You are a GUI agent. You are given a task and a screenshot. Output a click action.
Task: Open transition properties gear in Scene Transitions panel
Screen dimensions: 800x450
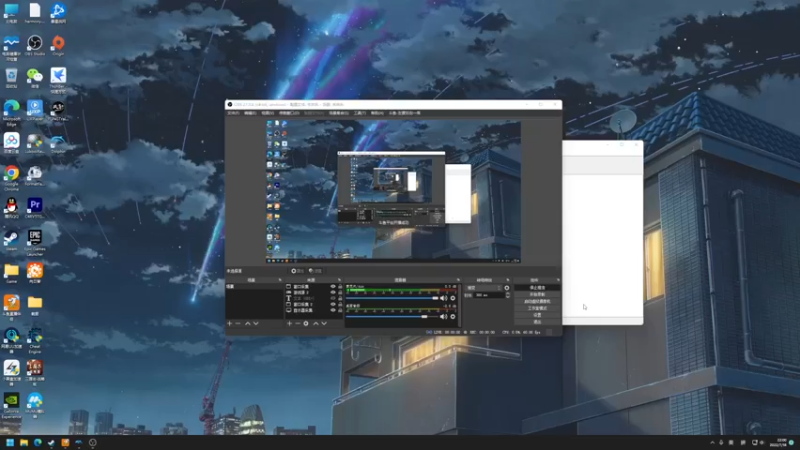(x=507, y=288)
